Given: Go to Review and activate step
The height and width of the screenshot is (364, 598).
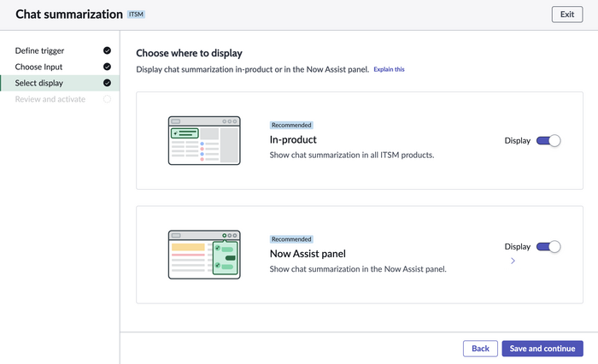Looking at the screenshot, I should point(60,99).
